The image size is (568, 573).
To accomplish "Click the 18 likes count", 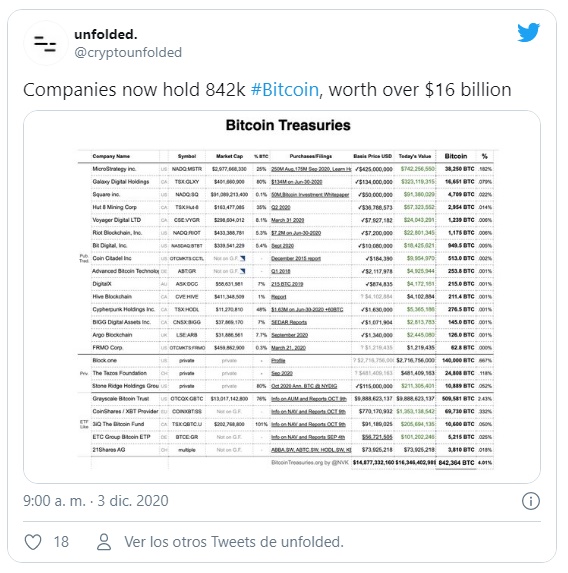I will tap(61, 542).
